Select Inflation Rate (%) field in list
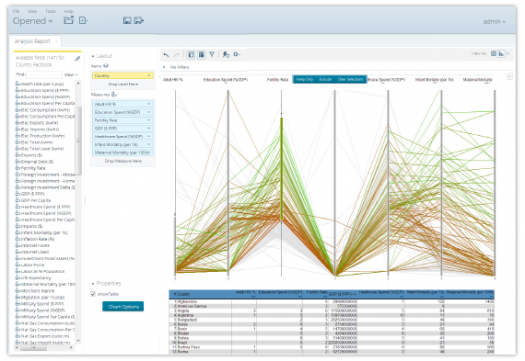This screenshot has height=361, width=525. click(x=35, y=239)
